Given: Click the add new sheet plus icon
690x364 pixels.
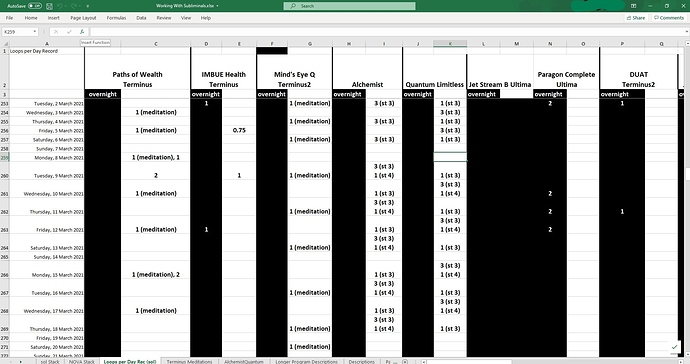Looking at the screenshot, I should [405, 361].
